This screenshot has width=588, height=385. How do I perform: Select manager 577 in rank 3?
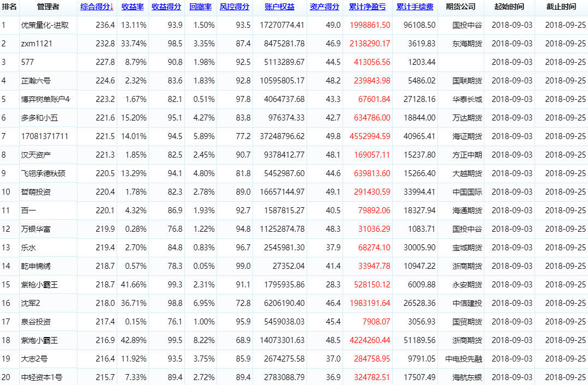[27, 62]
